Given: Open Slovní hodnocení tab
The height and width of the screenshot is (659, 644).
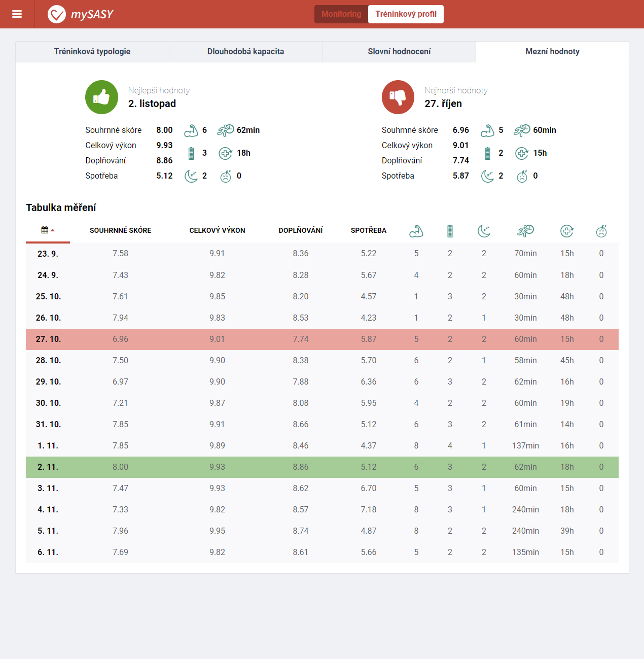Looking at the screenshot, I should pyautogui.click(x=399, y=52).
